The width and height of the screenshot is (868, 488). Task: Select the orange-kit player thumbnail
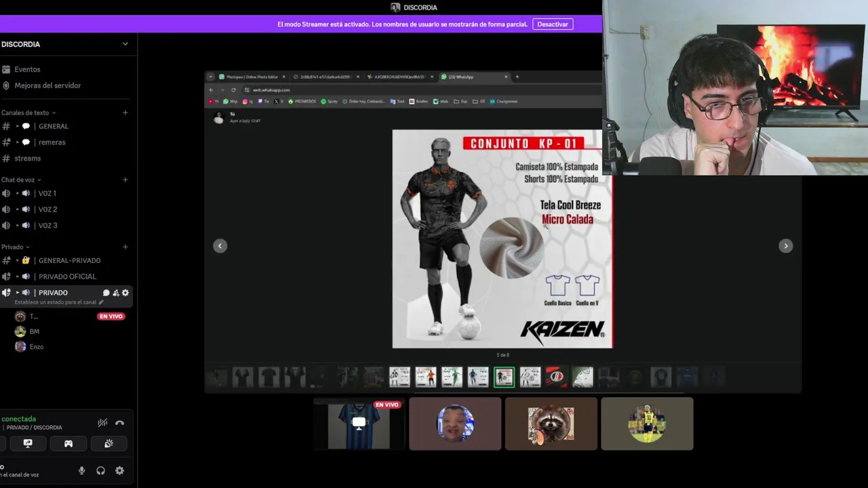click(426, 377)
